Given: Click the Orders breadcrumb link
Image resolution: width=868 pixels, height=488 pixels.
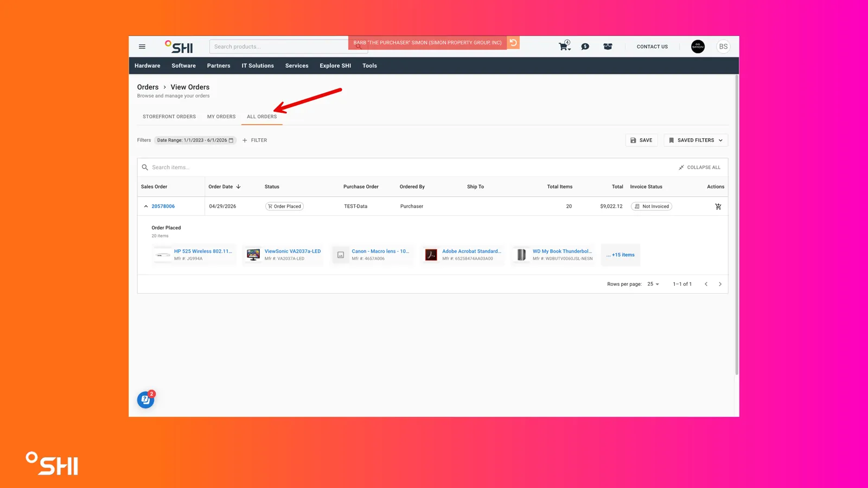Looking at the screenshot, I should point(148,87).
